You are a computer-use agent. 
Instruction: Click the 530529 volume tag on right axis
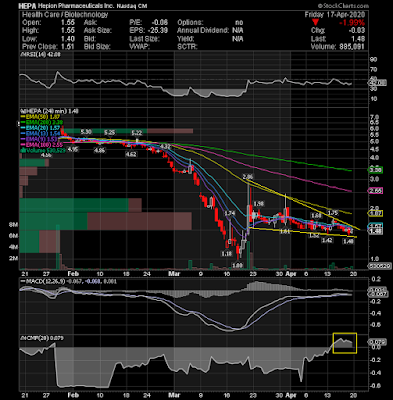(x=379, y=266)
